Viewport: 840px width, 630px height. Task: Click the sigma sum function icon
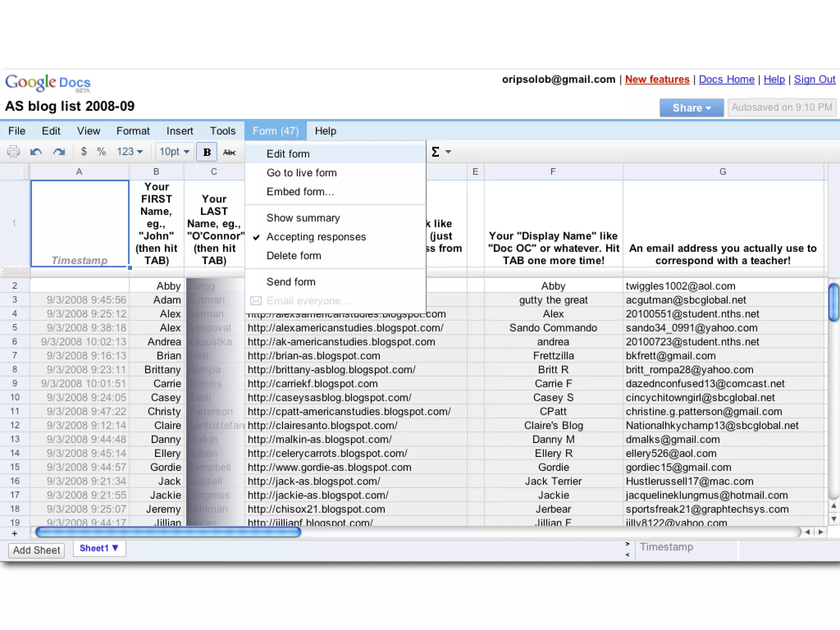436,152
